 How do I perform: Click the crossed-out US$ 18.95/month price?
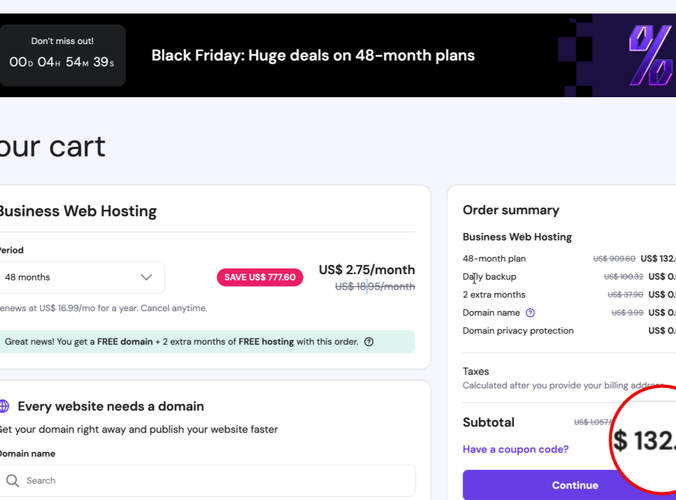(374, 287)
